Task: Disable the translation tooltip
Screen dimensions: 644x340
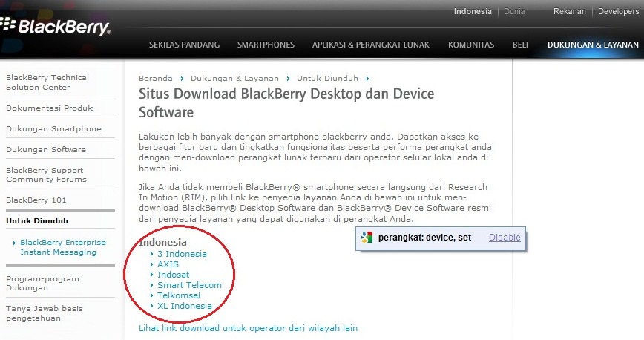Action: pyautogui.click(x=505, y=238)
